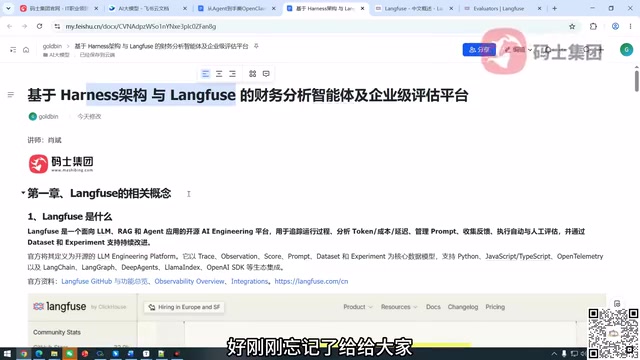The image size is (640, 360).
Task: Click the browser back arrow
Action: click(9, 27)
